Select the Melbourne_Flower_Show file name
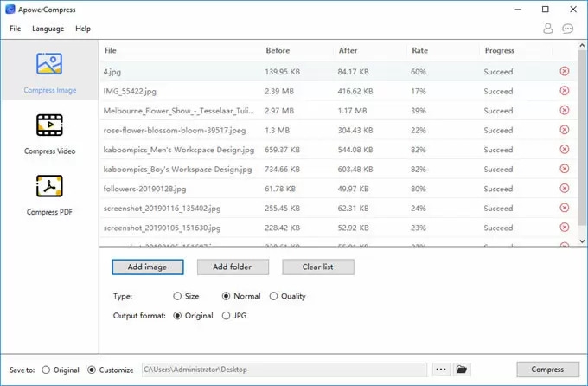Image resolution: width=588 pixels, height=386 pixels. click(x=178, y=111)
